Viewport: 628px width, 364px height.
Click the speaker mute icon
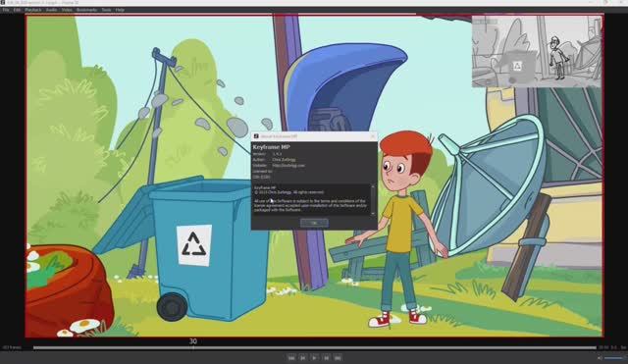(600, 358)
